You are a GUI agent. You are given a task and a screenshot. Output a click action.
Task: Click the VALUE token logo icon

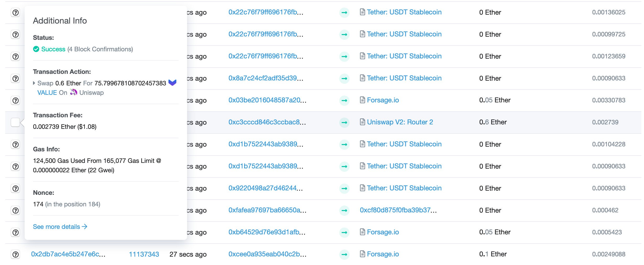click(172, 83)
